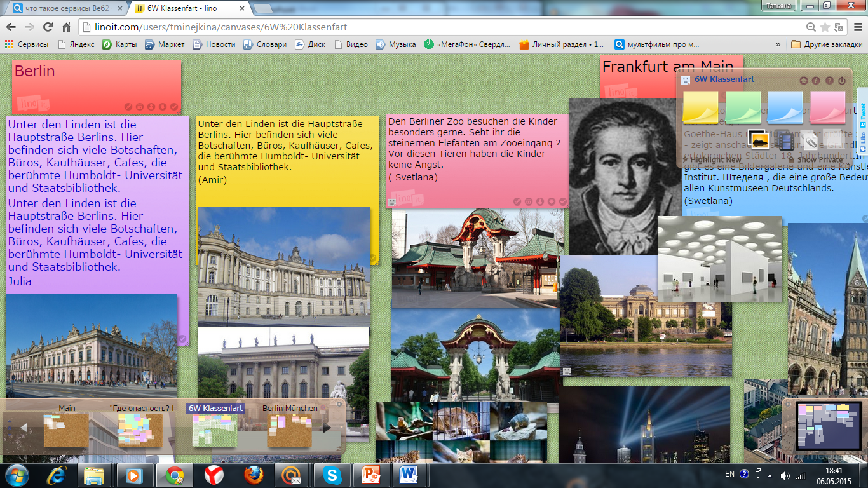Open a new Chrome tab
The image size is (868, 488).
[x=264, y=8]
